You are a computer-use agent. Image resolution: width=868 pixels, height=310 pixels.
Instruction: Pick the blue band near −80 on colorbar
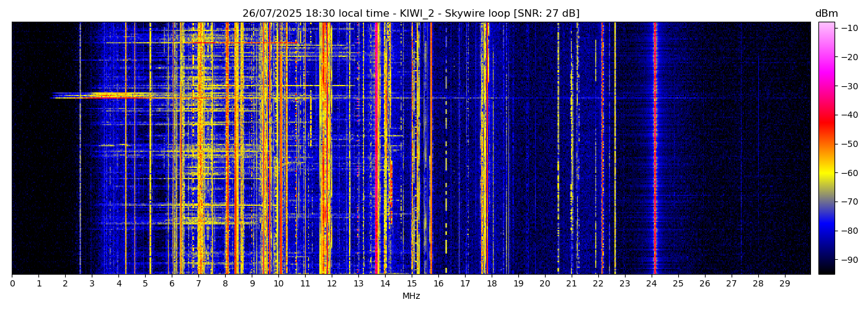pyautogui.click(x=826, y=231)
